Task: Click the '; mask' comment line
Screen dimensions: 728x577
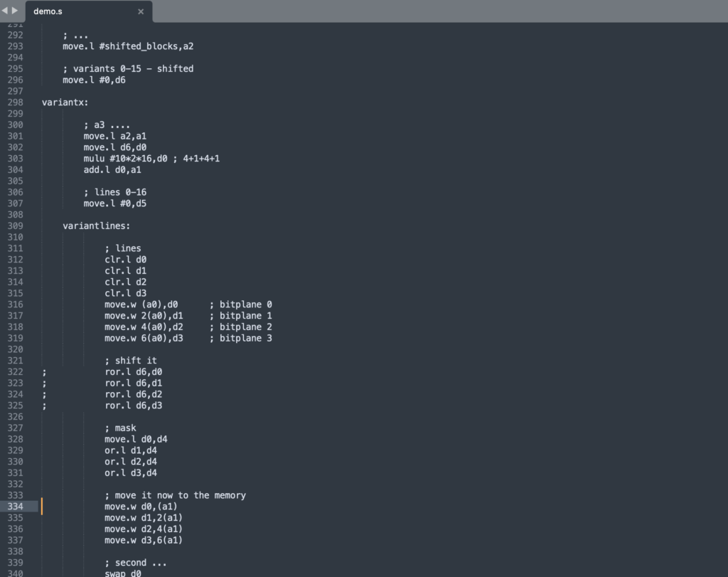Action: 120,428
